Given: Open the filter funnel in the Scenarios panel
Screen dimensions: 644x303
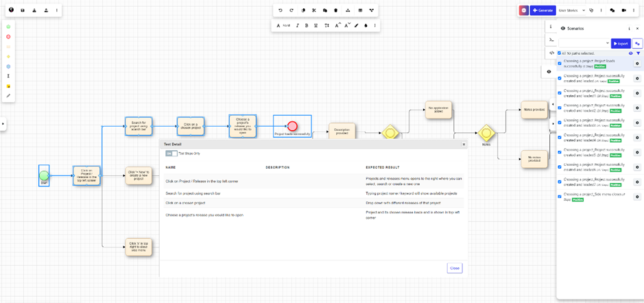Looking at the screenshot, I should 639,53.
